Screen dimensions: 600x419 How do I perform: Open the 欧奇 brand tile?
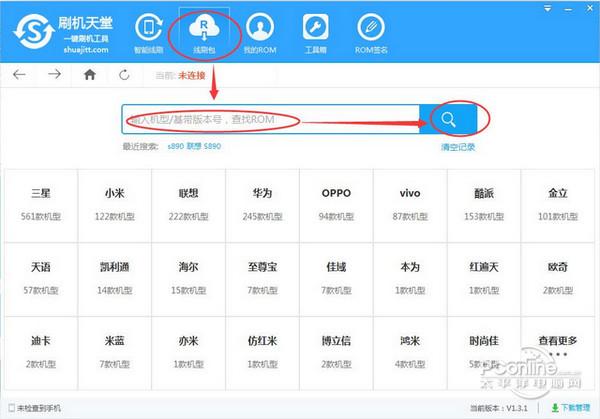[x=558, y=279]
